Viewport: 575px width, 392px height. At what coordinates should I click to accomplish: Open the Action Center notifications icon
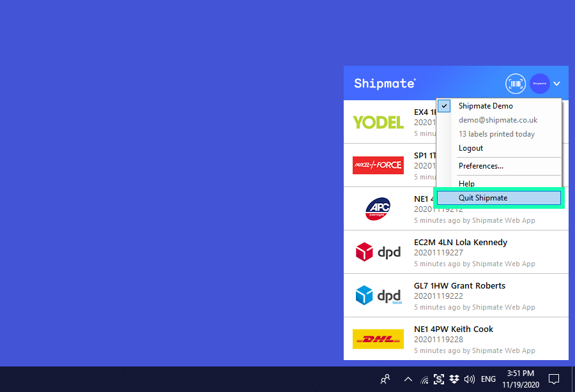pos(554,379)
